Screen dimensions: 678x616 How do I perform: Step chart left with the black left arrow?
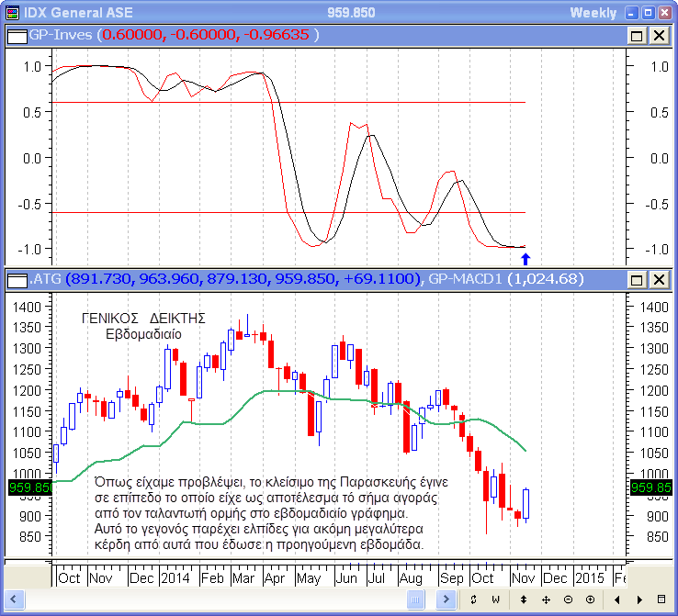tap(616, 599)
